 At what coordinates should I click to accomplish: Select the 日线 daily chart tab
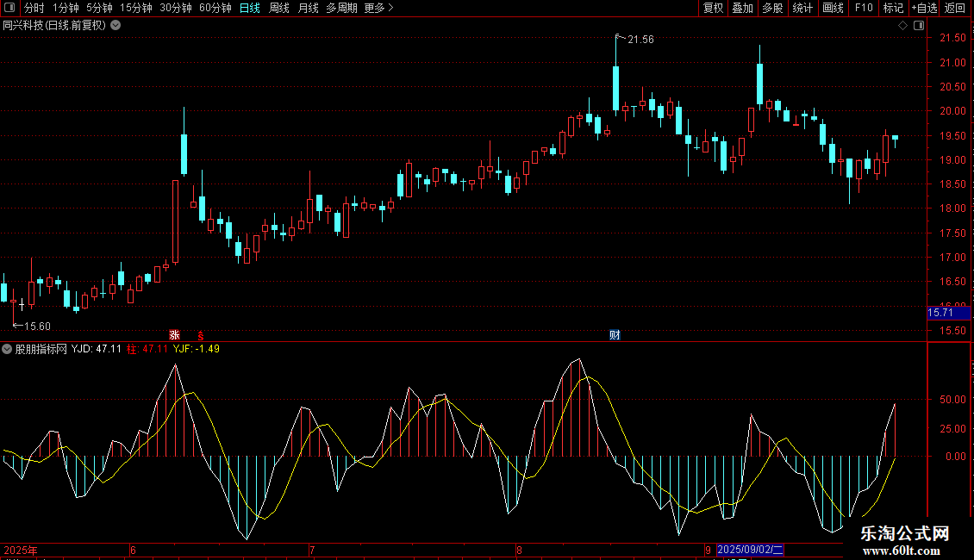pyautogui.click(x=250, y=8)
